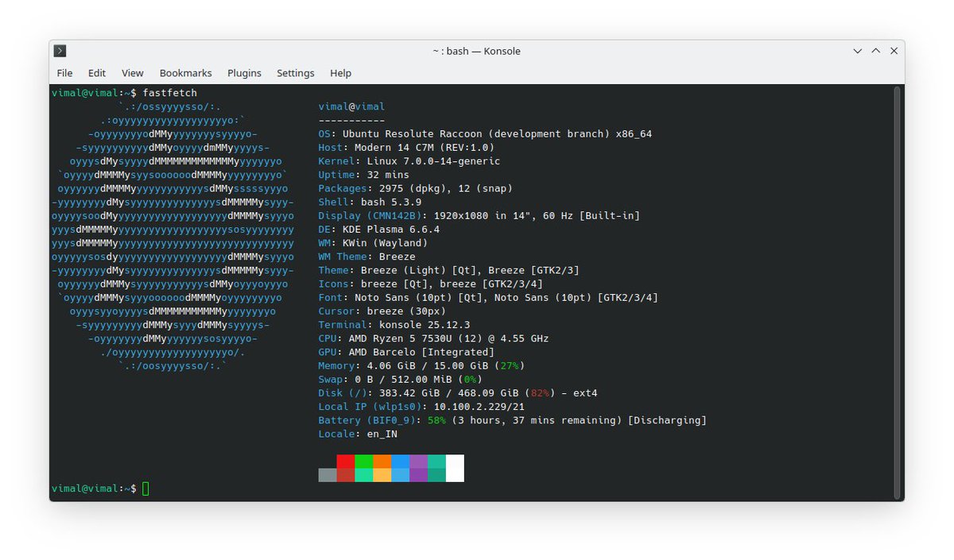Open the Plugins menu
This screenshot has height=560, width=954.
[244, 73]
